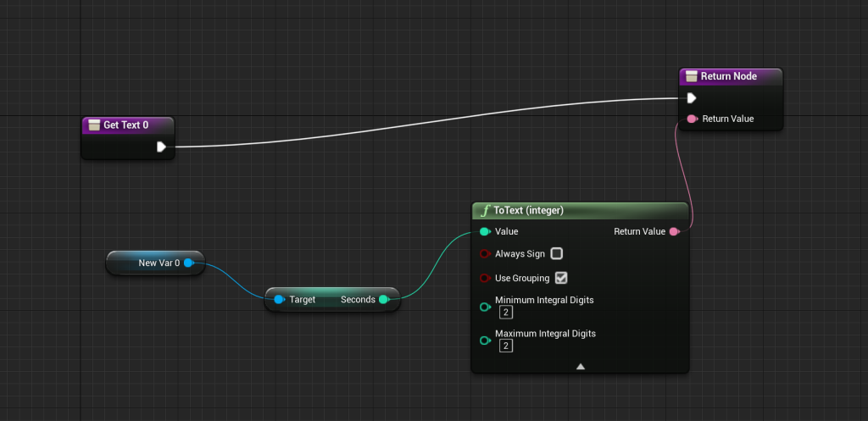Click the Return Value output pin on ToText
Viewport: 868px width, 421px height.
point(674,231)
